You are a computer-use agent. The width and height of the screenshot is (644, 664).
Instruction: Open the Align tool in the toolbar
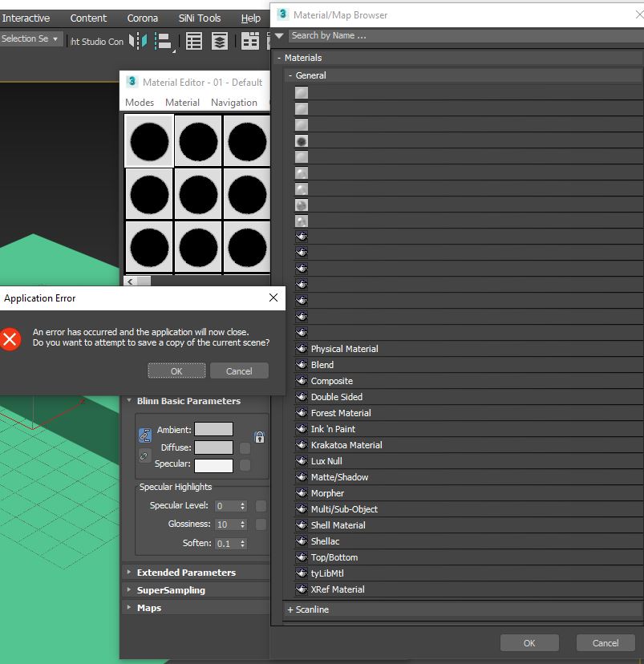pos(164,41)
